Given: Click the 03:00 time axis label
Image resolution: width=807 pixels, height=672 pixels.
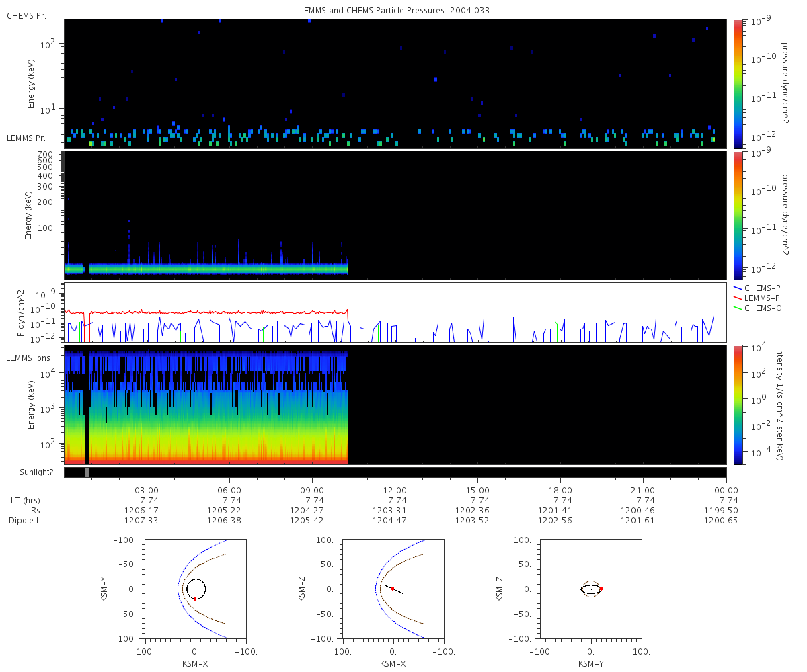Looking at the screenshot, I should point(147,490).
